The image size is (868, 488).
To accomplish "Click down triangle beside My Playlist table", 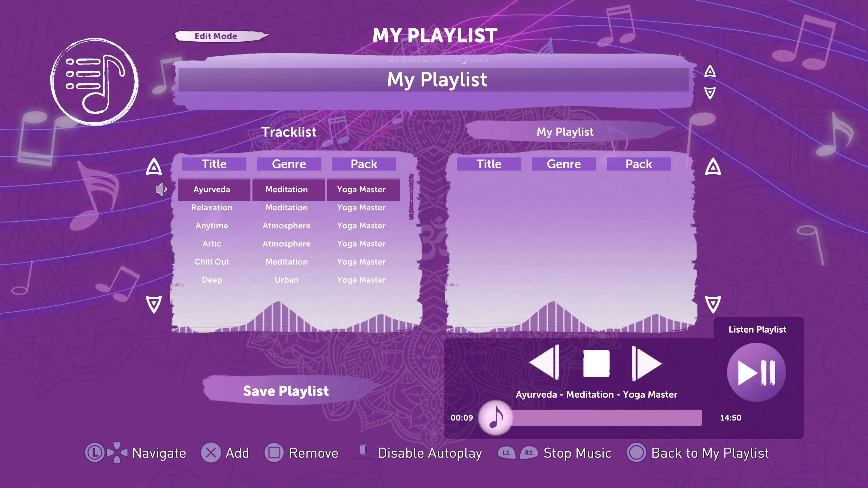I will tap(713, 305).
